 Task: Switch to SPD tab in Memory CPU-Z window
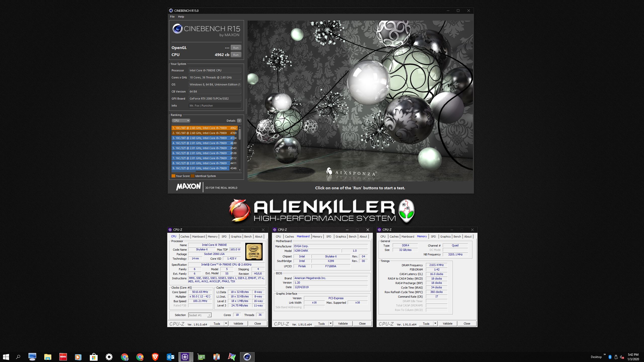click(433, 237)
